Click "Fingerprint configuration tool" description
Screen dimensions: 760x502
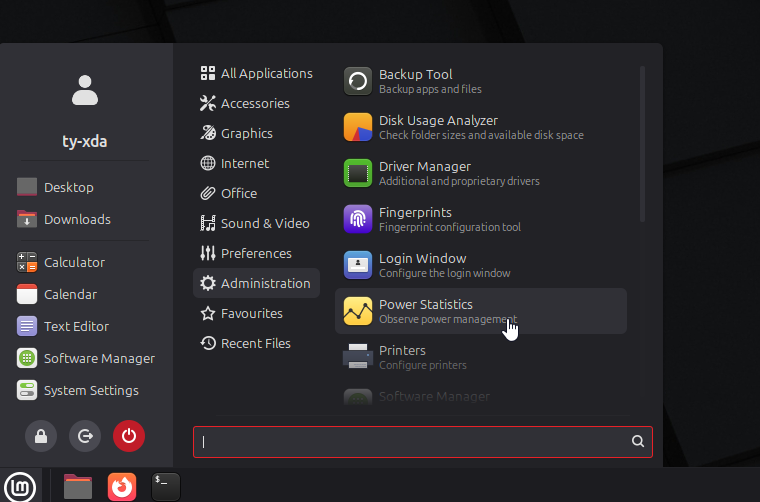tap(450, 227)
